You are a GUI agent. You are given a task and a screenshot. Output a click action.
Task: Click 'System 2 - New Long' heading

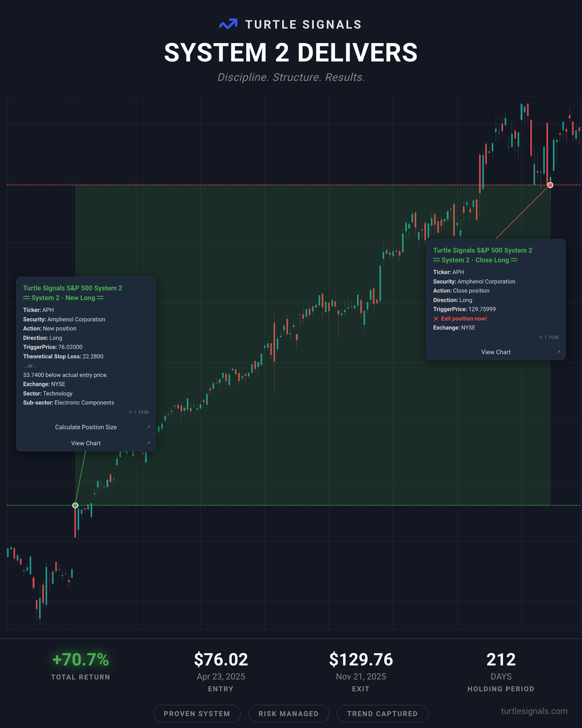coord(63,298)
